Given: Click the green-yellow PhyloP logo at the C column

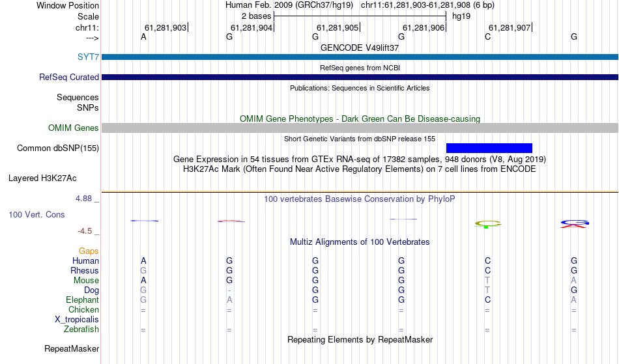Looking at the screenshot, I should click(487, 224).
